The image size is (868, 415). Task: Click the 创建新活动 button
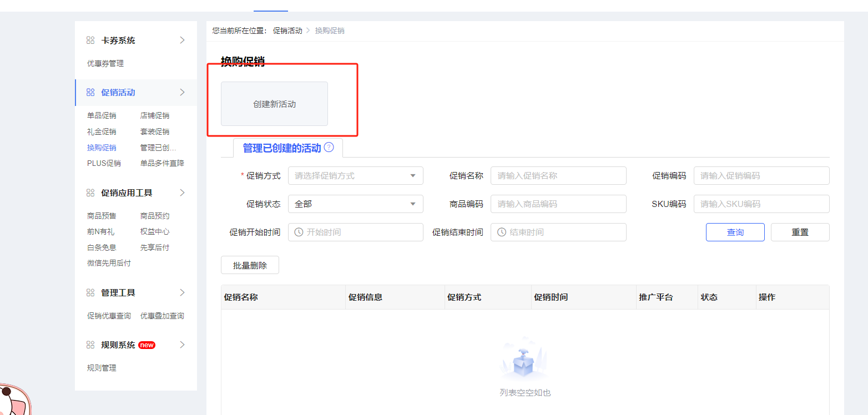pos(274,104)
